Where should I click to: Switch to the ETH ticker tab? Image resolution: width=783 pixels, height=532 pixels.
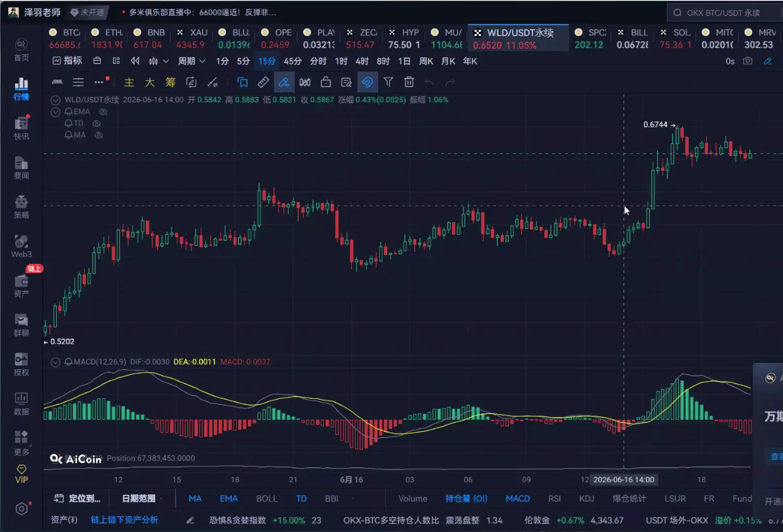[x=107, y=38]
